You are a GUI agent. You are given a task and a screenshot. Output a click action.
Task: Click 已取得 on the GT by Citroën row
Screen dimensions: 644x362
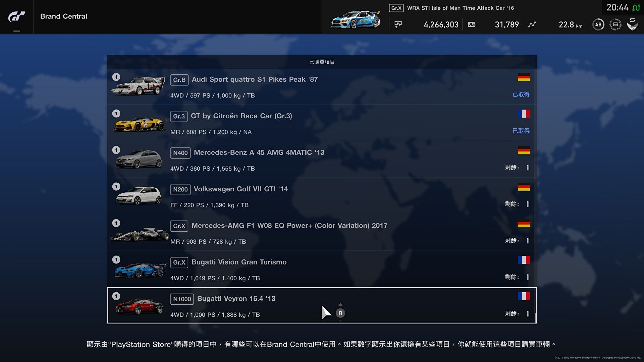tap(521, 131)
